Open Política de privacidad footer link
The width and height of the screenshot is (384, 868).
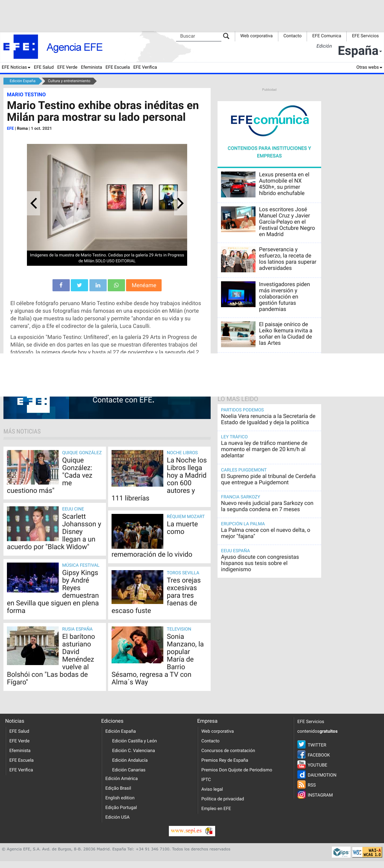pos(222,799)
